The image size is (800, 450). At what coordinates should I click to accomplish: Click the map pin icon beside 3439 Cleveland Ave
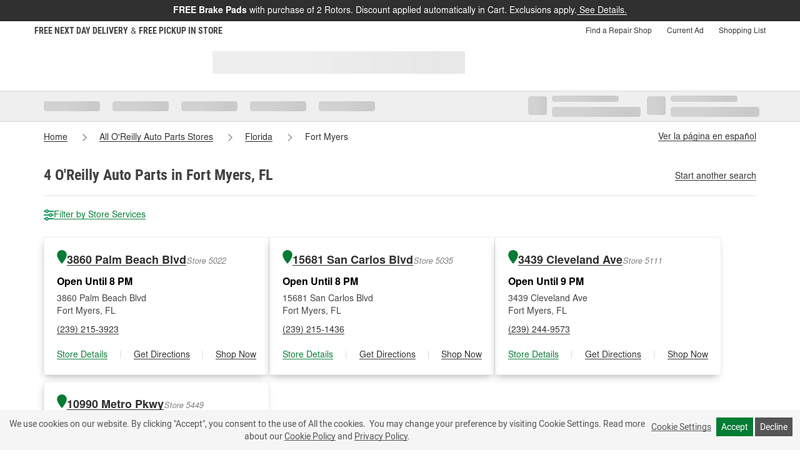(513, 257)
